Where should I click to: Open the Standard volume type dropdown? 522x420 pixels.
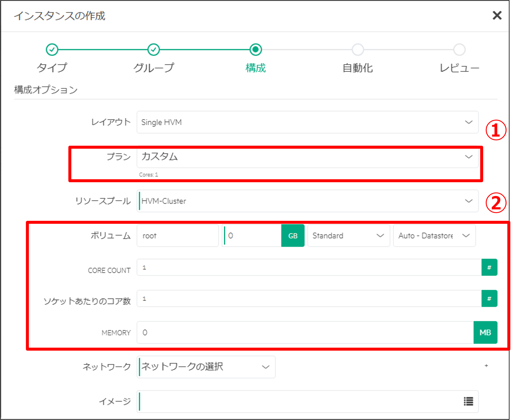pos(348,236)
